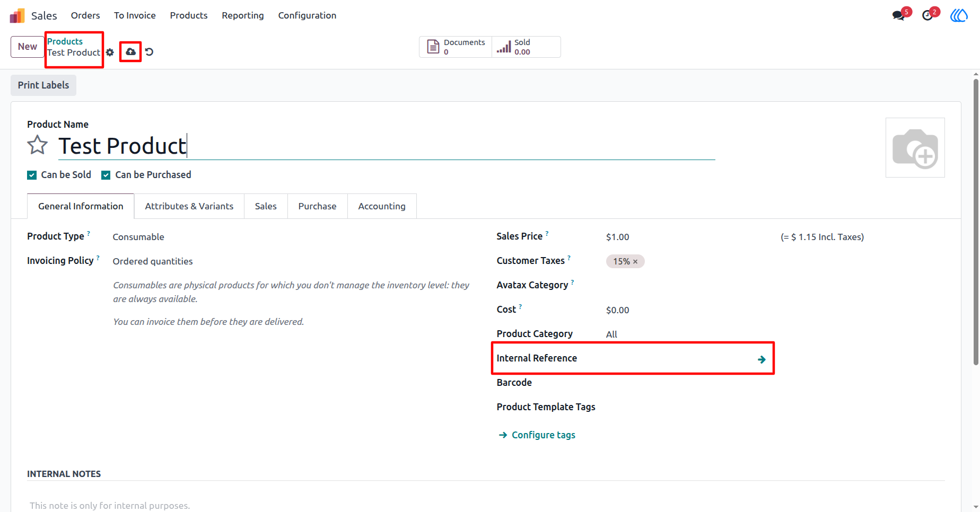980x512 pixels.
Task: Switch to the Purchase tab
Action: click(317, 206)
